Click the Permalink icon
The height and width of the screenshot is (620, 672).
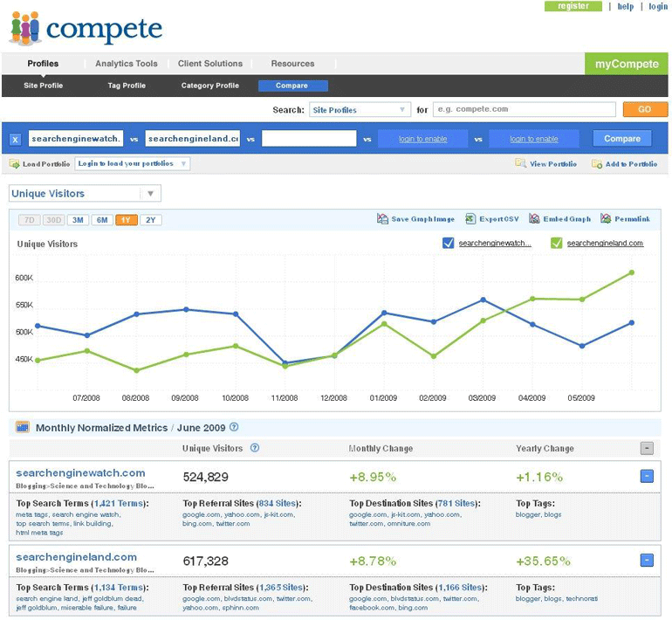(x=606, y=218)
